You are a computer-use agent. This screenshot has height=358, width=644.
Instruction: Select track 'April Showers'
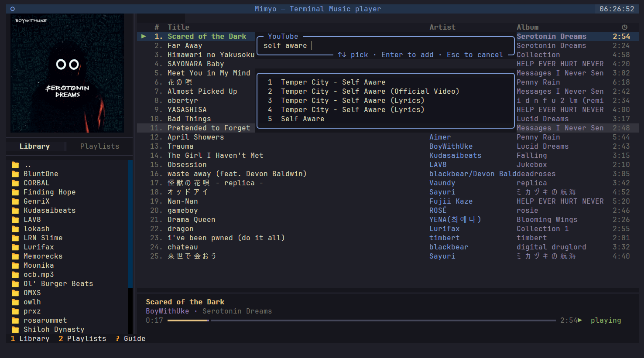pos(196,137)
